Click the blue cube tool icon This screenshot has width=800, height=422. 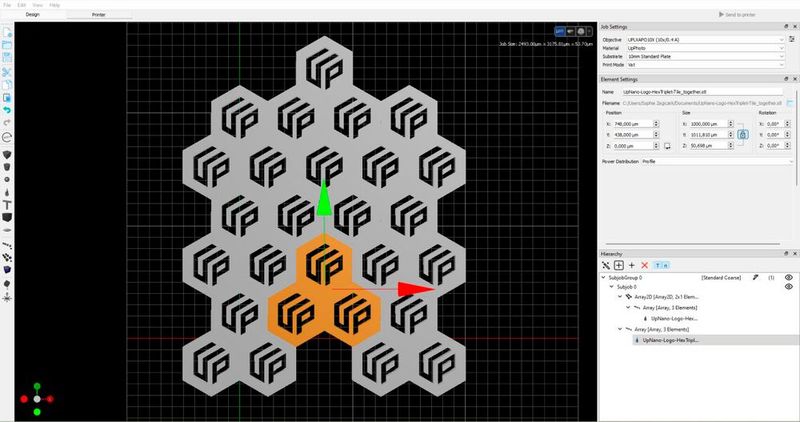click(x=7, y=269)
